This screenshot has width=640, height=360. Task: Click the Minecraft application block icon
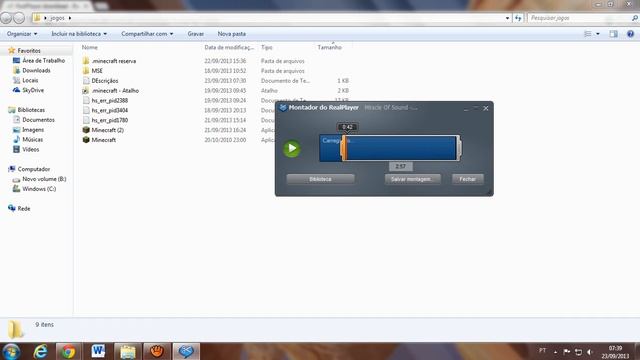click(x=86, y=140)
